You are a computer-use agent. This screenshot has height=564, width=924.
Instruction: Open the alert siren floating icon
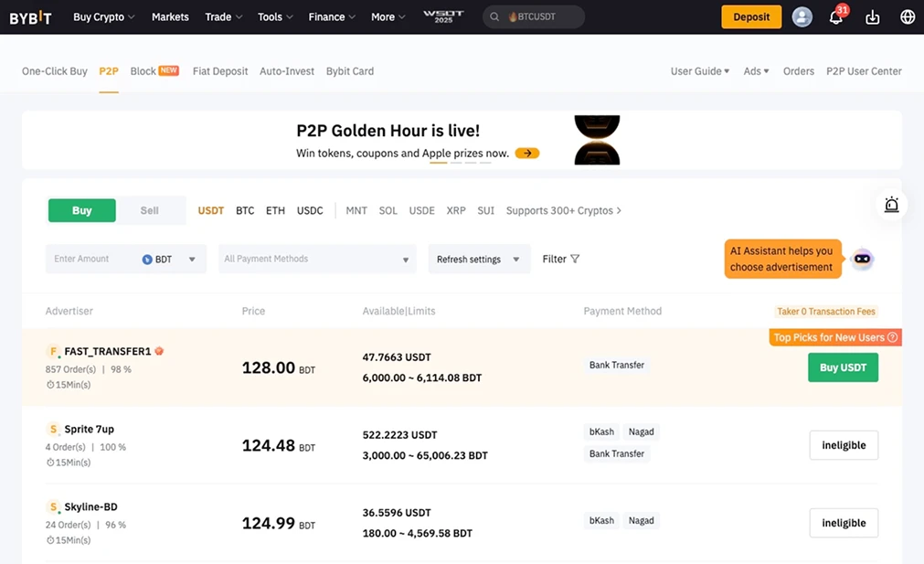pyautogui.click(x=891, y=205)
